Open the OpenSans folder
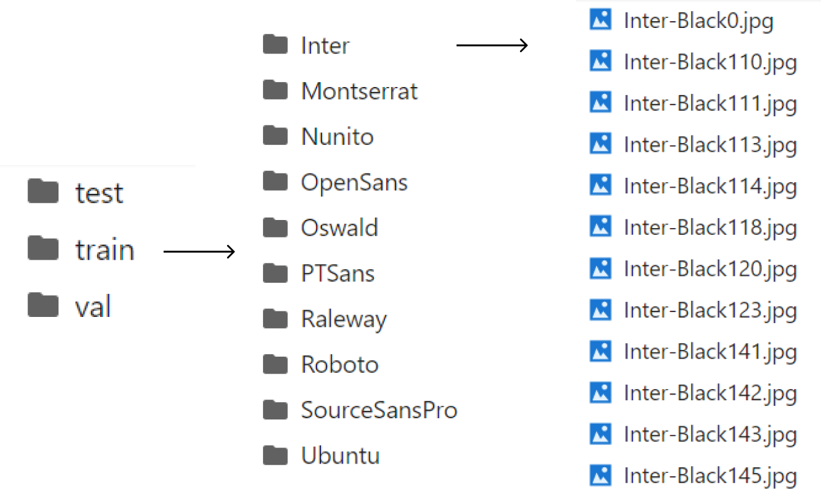The image size is (821, 504). [354, 182]
